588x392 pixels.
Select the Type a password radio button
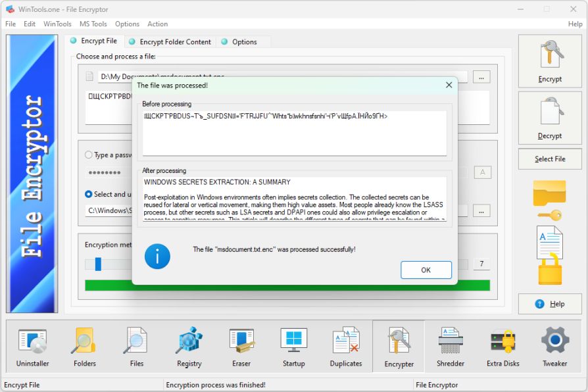(x=89, y=155)
